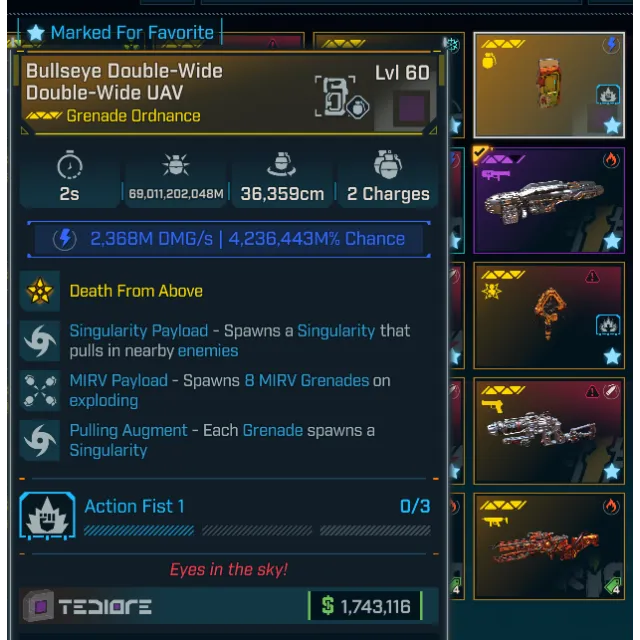Click the 2 Charges grenade stack icon
Image resolution: width=640 pixels, height=640 pixels.
[x=388, y=164]
